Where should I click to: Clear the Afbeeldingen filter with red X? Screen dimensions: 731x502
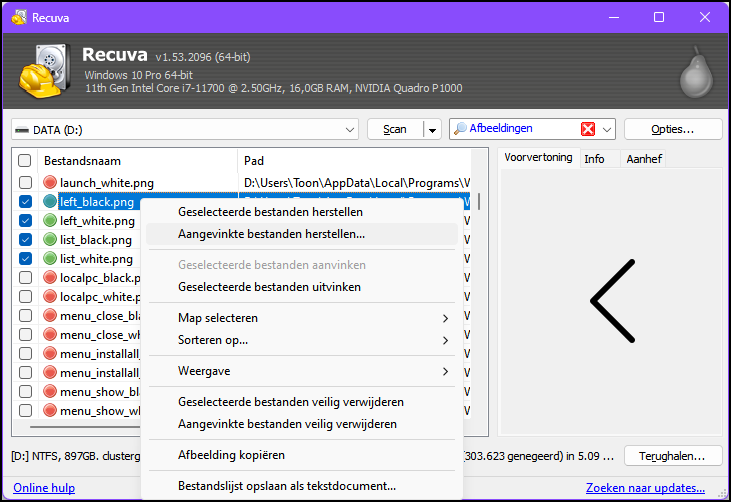(588, 129)
